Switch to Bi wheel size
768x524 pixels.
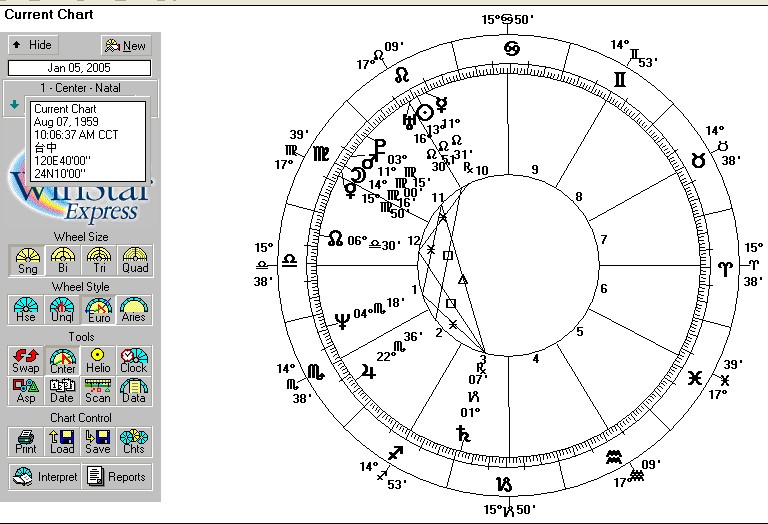pos(62,260)
